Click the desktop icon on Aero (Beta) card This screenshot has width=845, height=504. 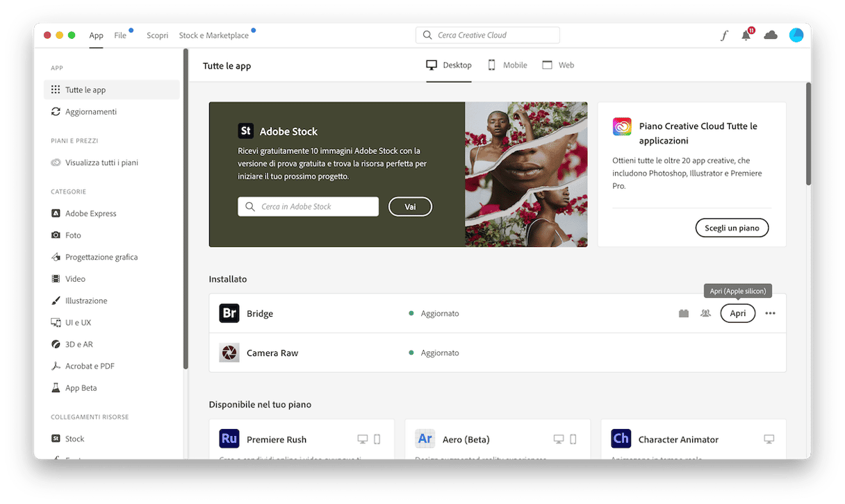pyautogui.click(x=559, y=439)
